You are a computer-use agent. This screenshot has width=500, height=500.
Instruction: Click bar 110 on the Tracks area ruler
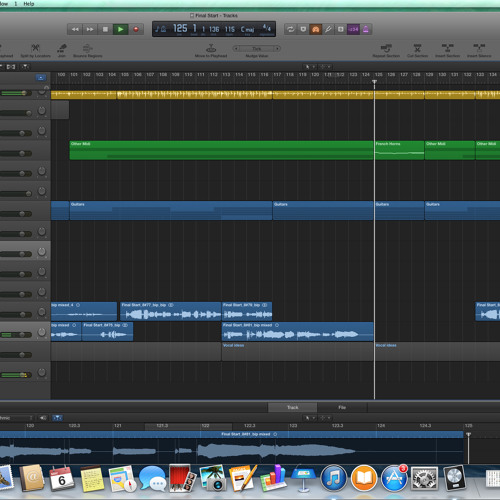coord(188,75)
